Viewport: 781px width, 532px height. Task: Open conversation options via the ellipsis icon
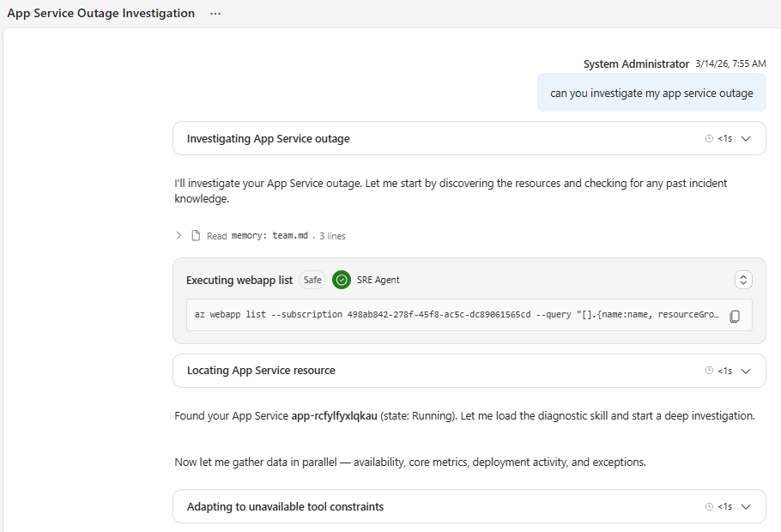[215, 13]
